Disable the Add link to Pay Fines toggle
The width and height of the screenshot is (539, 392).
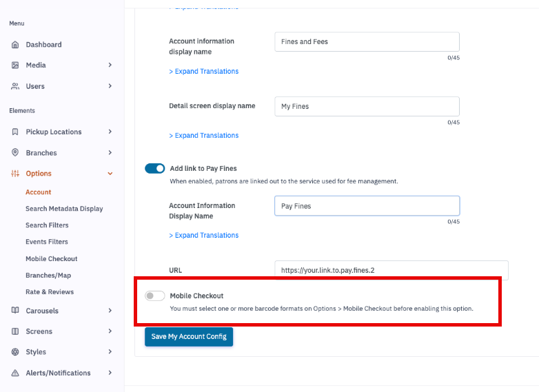pos(155,168)
